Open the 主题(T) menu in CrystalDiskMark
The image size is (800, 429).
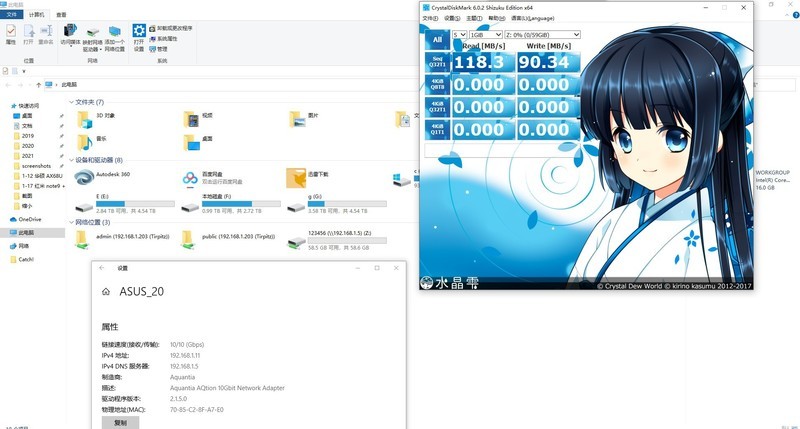tap(474, 18)
